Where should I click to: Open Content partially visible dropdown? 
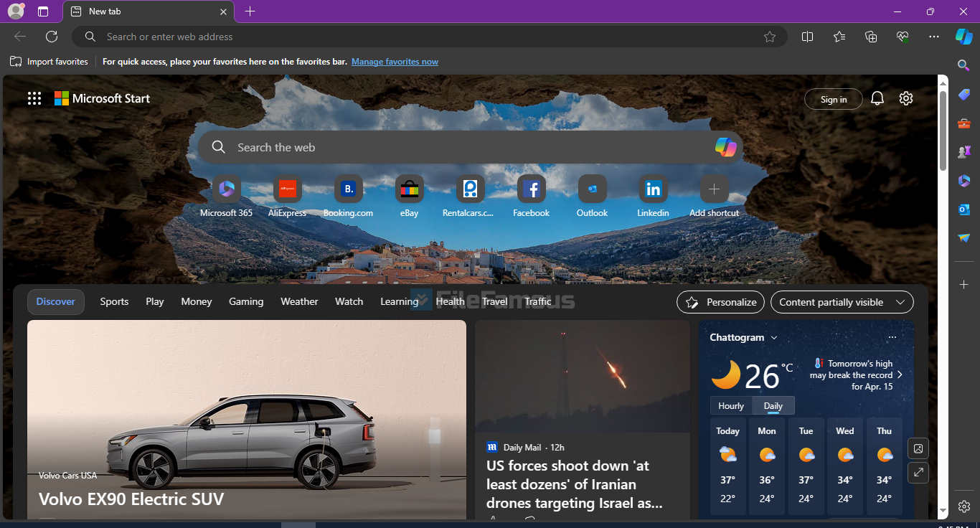(x=842, y=302)
